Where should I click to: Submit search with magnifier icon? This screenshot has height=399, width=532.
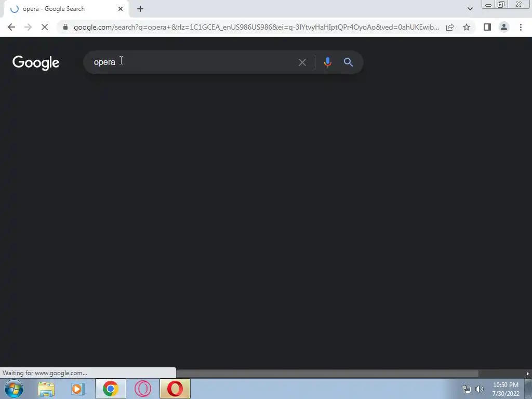pyautogui.click(x=348, y=62)
